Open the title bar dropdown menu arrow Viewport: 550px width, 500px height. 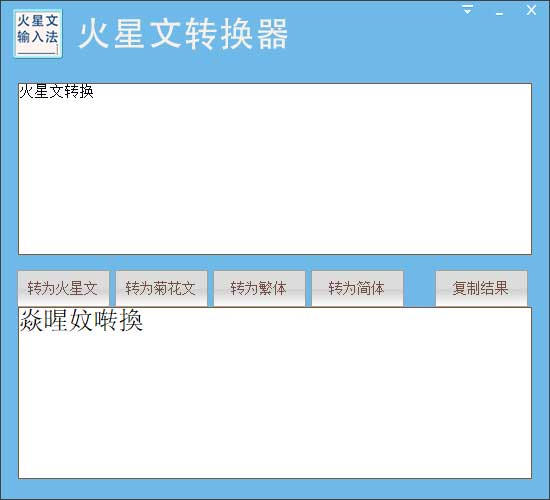coord(468,10)
